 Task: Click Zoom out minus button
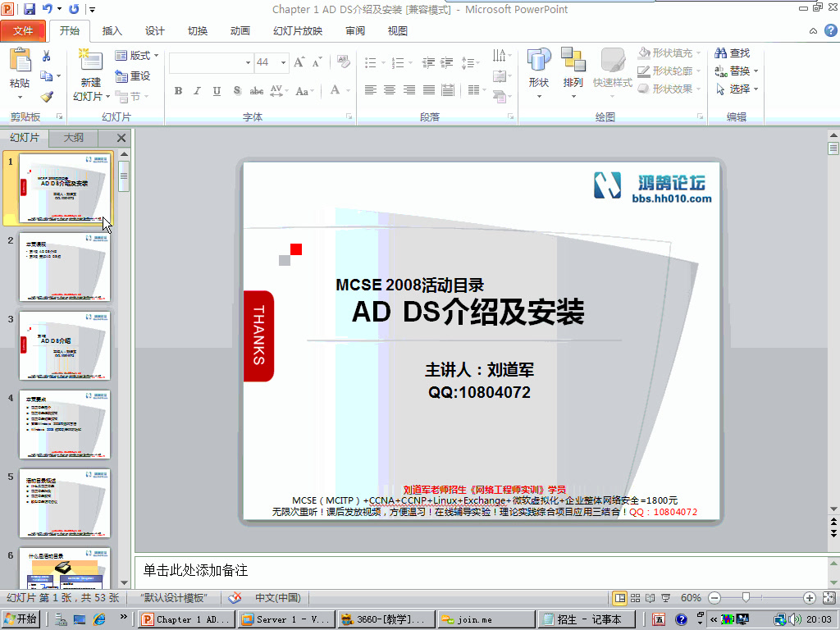pyautogui.click(x=714, y=598)
